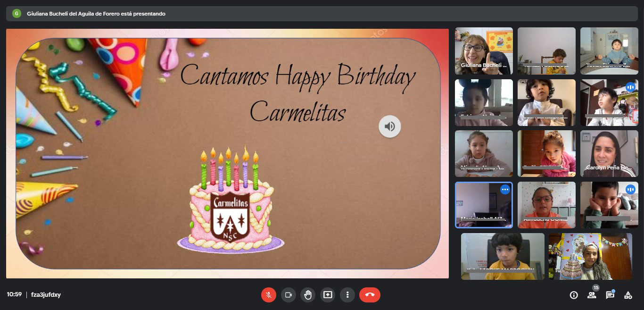Select the tile of the boy meditating on a couch
Image resolution: width=644 pixels, height=310 pixels.
point(609,51)
